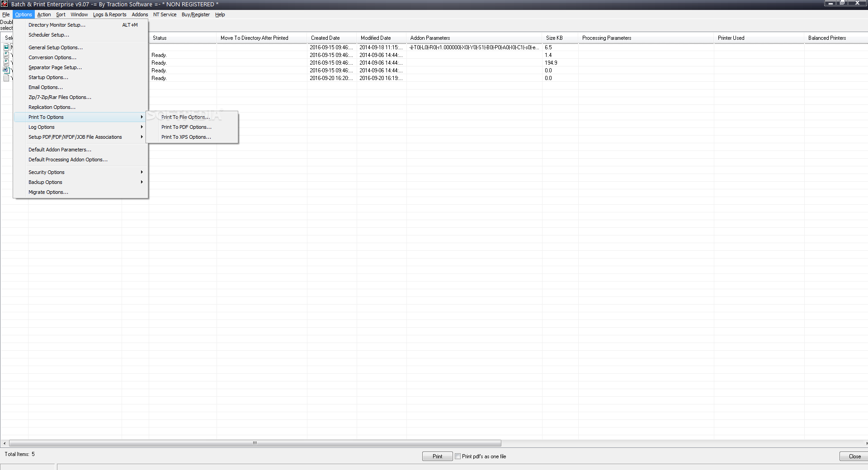Viewport: 868px width, 470px height.
Task: Click the addon parameters cell starting '-i|-T0|-L0'
Action: pyautogui.click(x=474, y=47)
